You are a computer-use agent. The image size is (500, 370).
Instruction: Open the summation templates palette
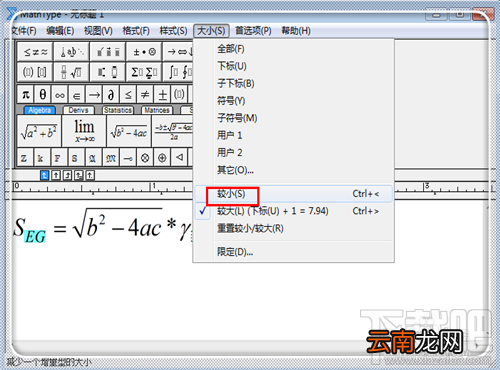144,72
